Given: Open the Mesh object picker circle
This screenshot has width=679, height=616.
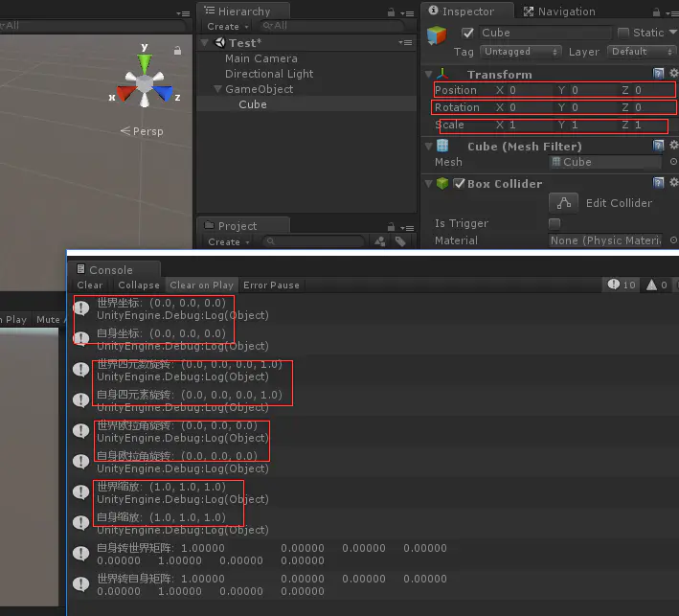Looking at the screenshot, I should (x=673, y=162).
